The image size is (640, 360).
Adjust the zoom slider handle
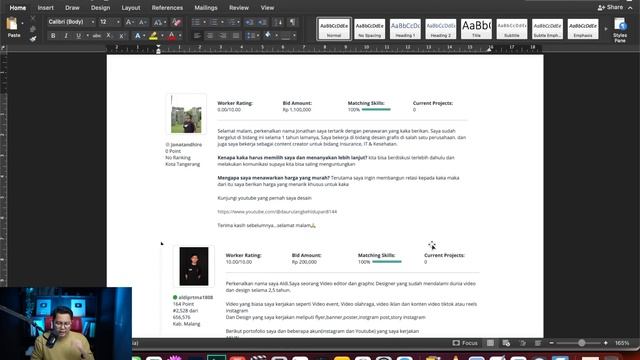[581, 343]
